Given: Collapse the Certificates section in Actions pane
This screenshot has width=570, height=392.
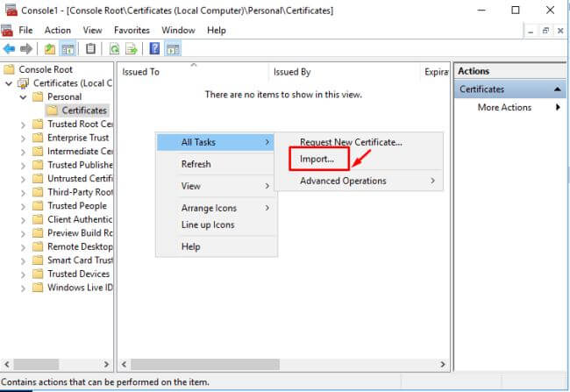Looking at the screenshot, I should click(x=557, y=89).
